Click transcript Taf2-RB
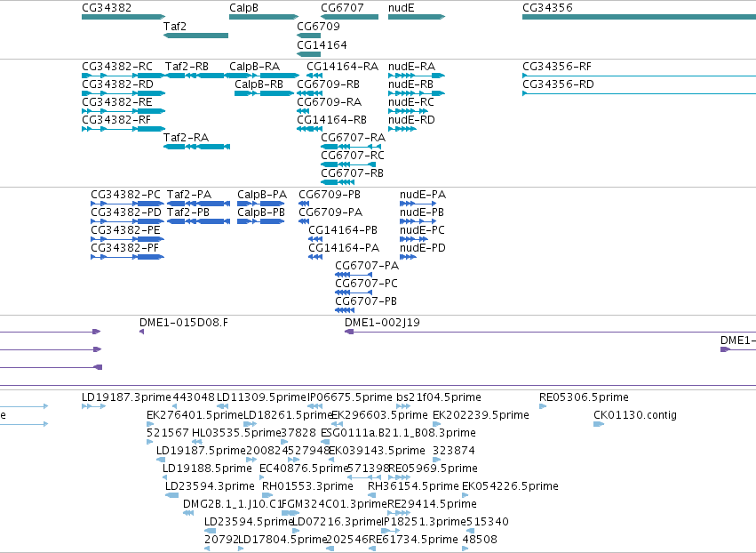Screen dimensions: 756x553 tap(195, 76)
